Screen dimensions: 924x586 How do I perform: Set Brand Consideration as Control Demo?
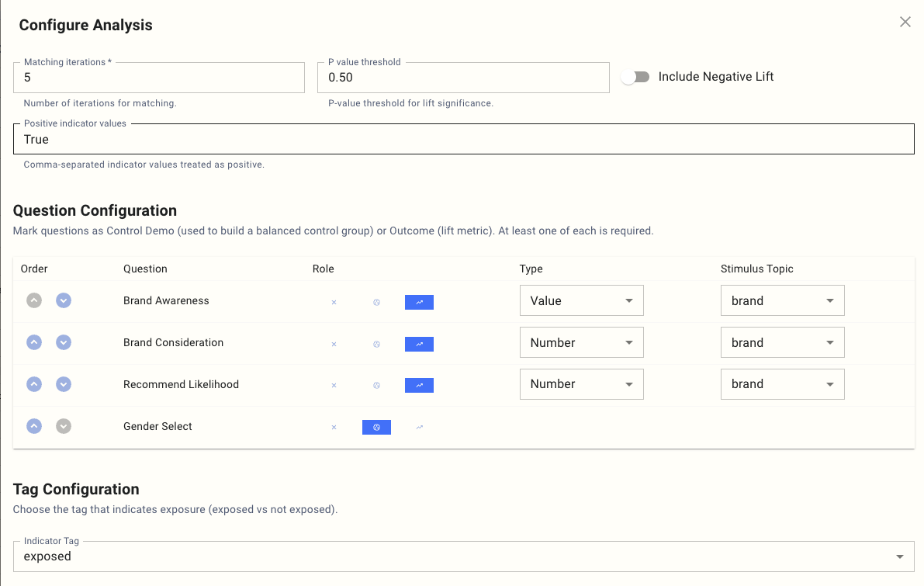(376, 344)
